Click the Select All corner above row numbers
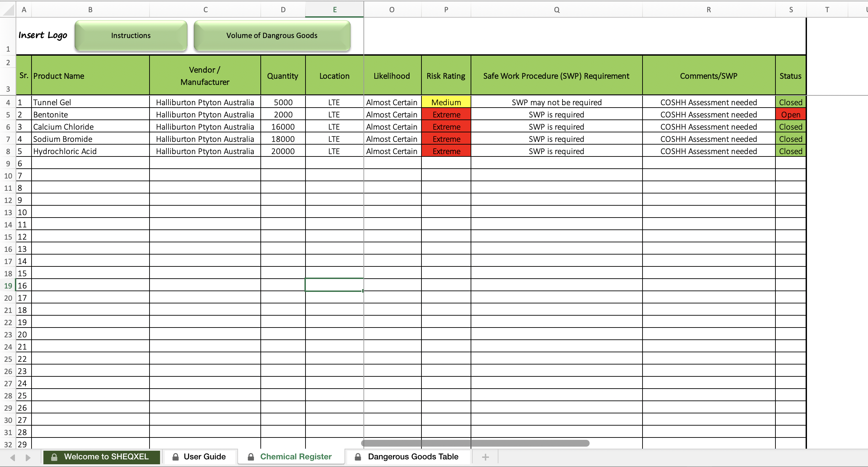The image size is (868, 467). click(x=7, y=10)
